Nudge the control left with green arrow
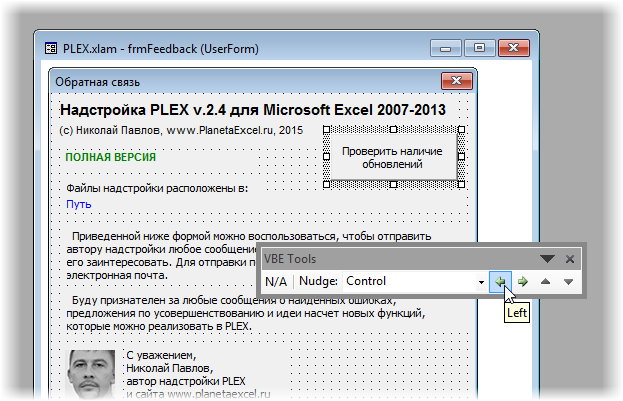 (x=500, y=281)
